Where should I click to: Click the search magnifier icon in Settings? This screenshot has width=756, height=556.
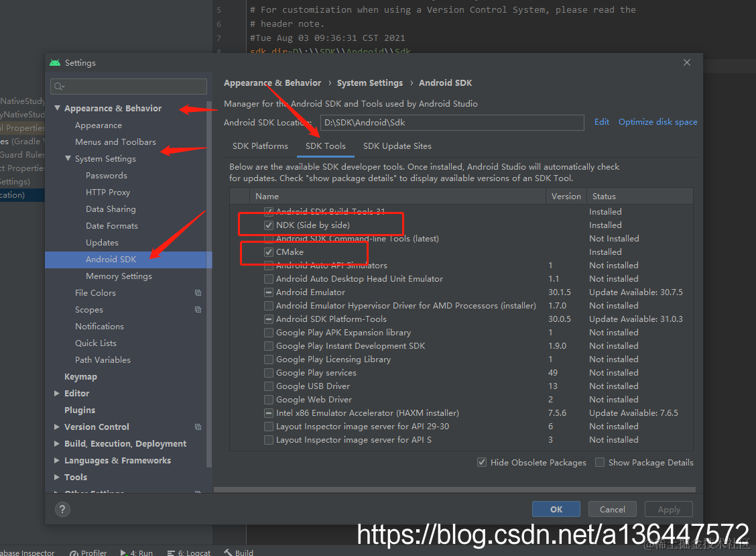tap(59, 87)
